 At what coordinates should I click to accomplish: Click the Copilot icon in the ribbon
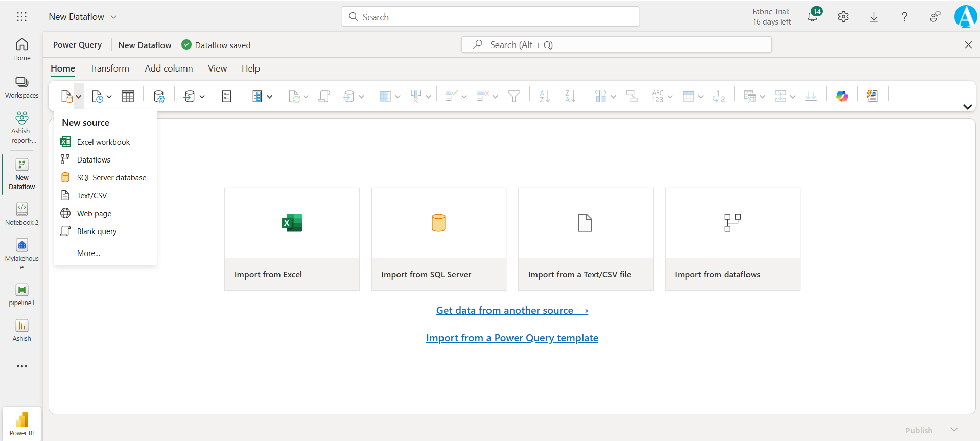tap(842, 96)
